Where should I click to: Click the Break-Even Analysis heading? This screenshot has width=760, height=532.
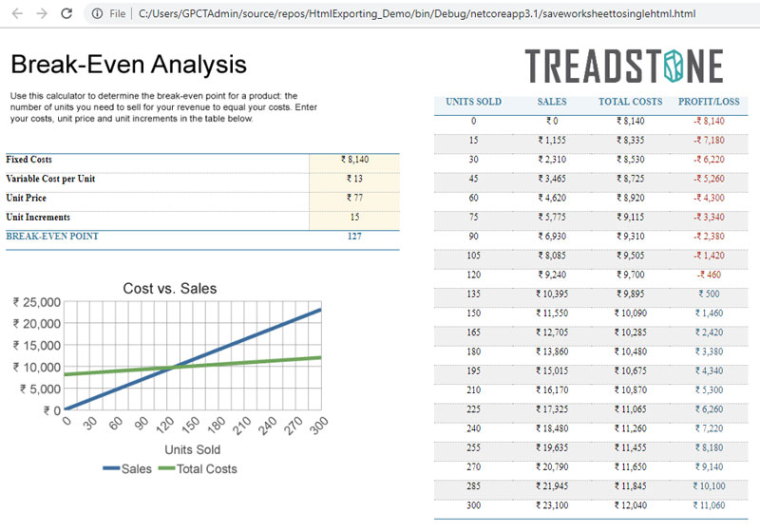(128, 65)
